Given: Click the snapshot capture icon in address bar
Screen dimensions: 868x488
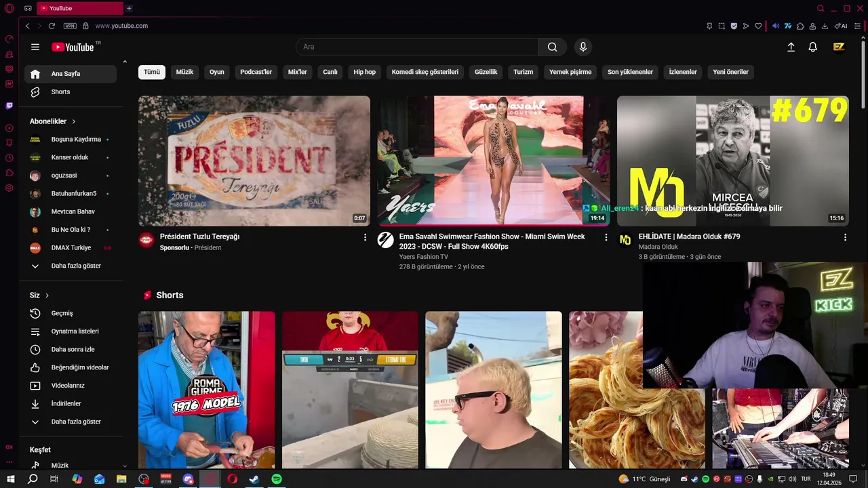Looking at the screenshot, I should [x=722, y=26].
